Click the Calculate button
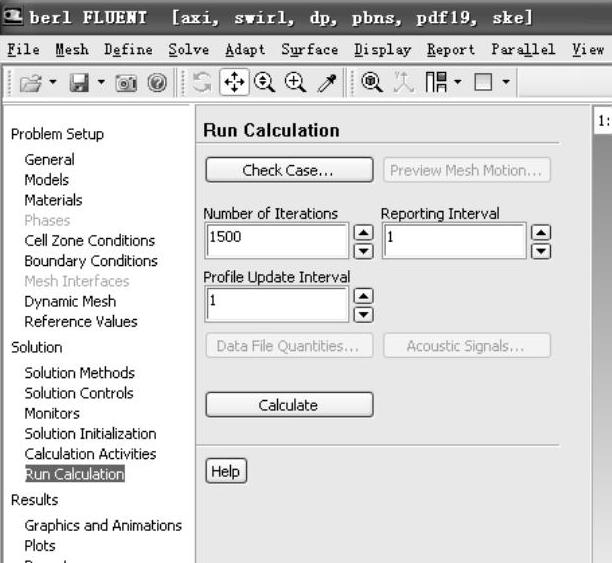Image resolution: width=612 pixels, height=563 pixels. (288, 405)
